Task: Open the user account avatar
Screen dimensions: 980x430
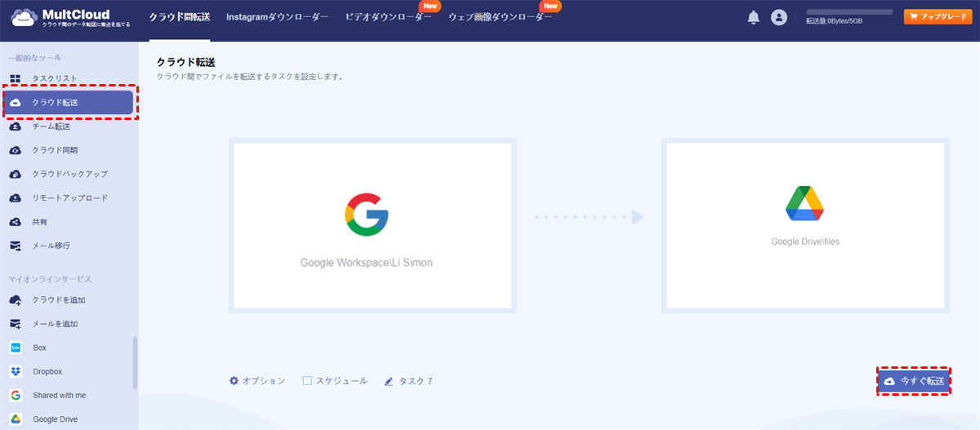Action: [779, 17]
